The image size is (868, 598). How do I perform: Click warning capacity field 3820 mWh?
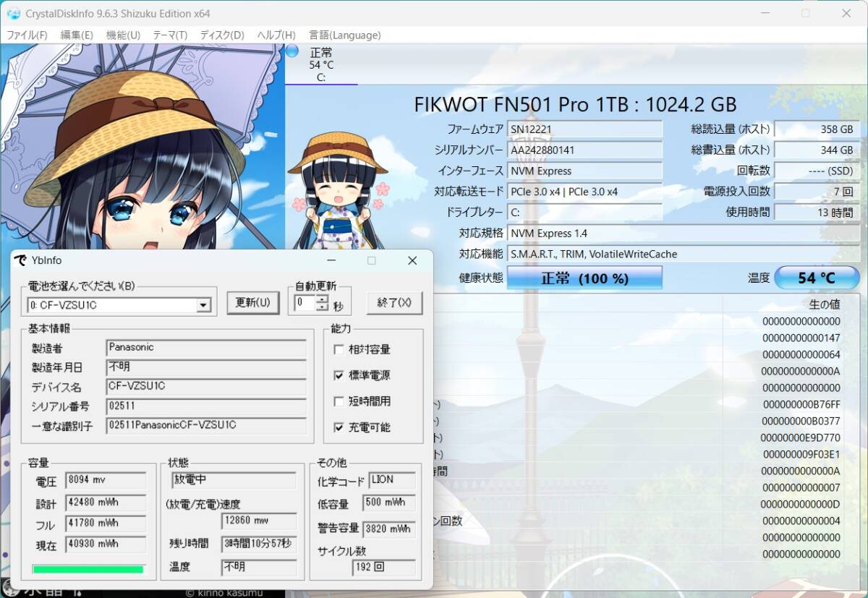click(x=388, y=529)
